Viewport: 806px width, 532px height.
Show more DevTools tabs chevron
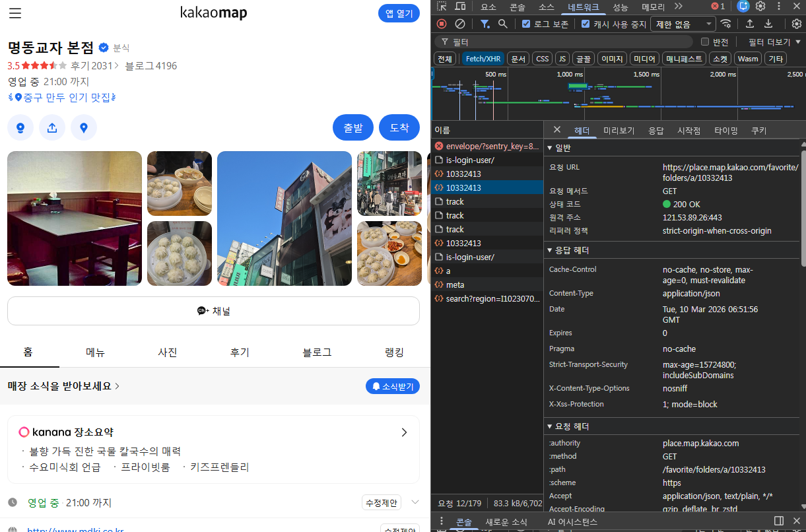point(678,7)
